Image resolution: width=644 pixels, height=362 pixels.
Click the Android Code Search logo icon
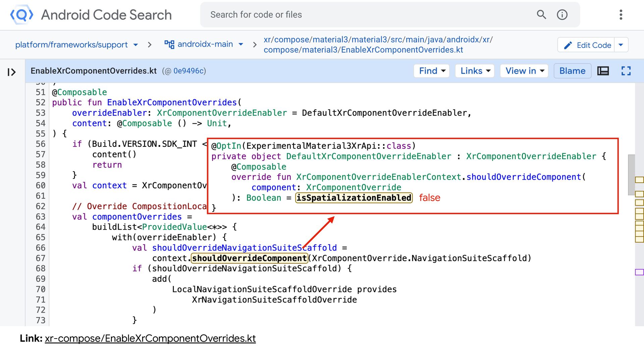point(22,15)
